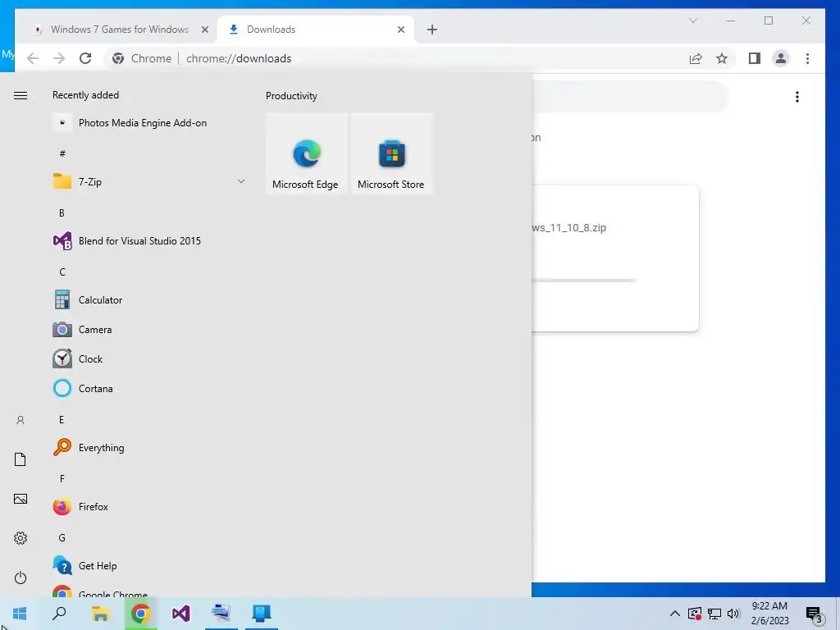This screenshot has width=840, height=630.
Task: Click Chrome's forward arrow
Action: tap(59, 58)
